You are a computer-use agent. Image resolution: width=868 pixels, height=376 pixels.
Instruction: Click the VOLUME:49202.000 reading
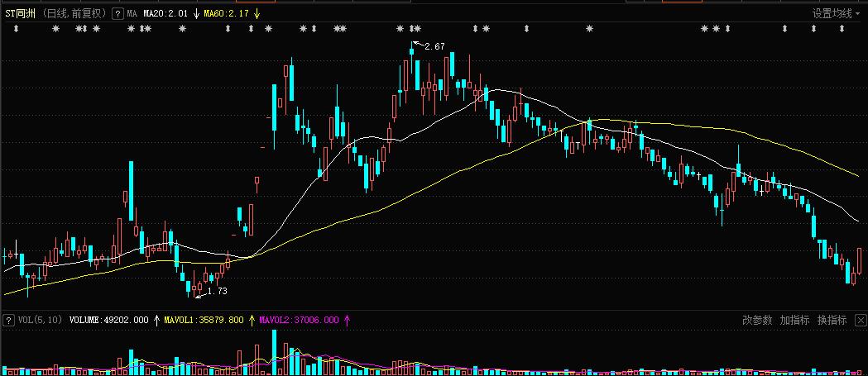point(109,320)
